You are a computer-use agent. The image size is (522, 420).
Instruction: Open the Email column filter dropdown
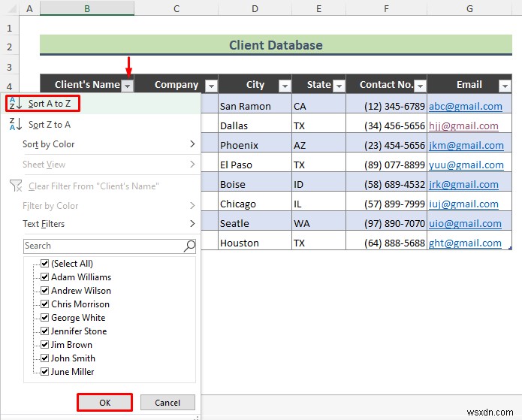point(505,86)
